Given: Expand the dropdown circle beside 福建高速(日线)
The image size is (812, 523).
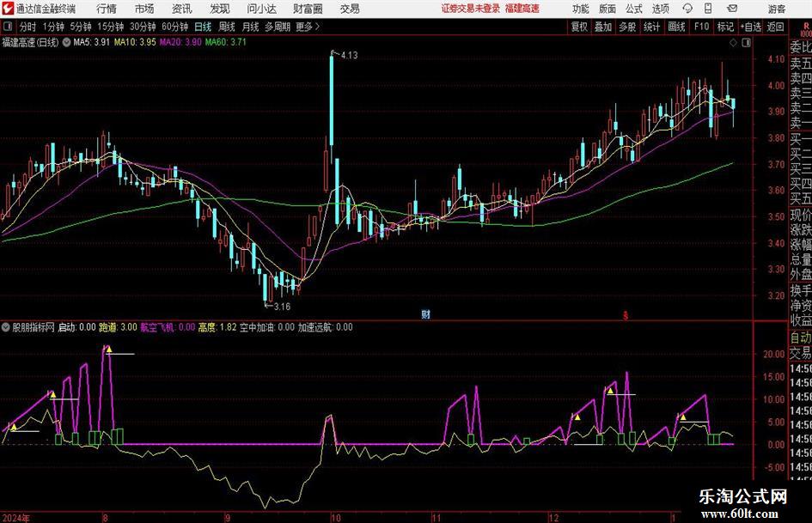Looking at the screenshot, I should pos(66,42).
